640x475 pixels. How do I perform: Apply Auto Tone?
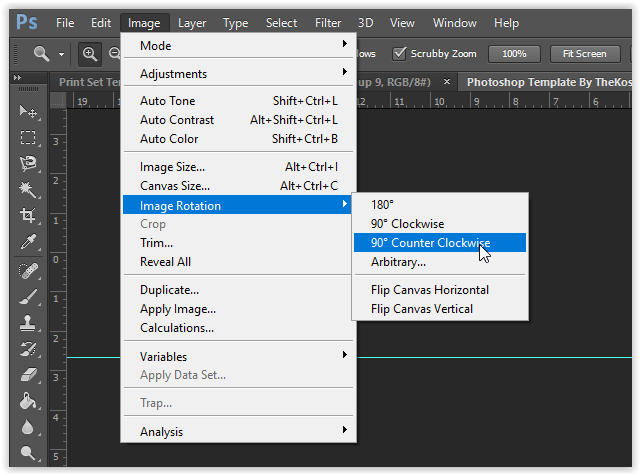point(239,101)
